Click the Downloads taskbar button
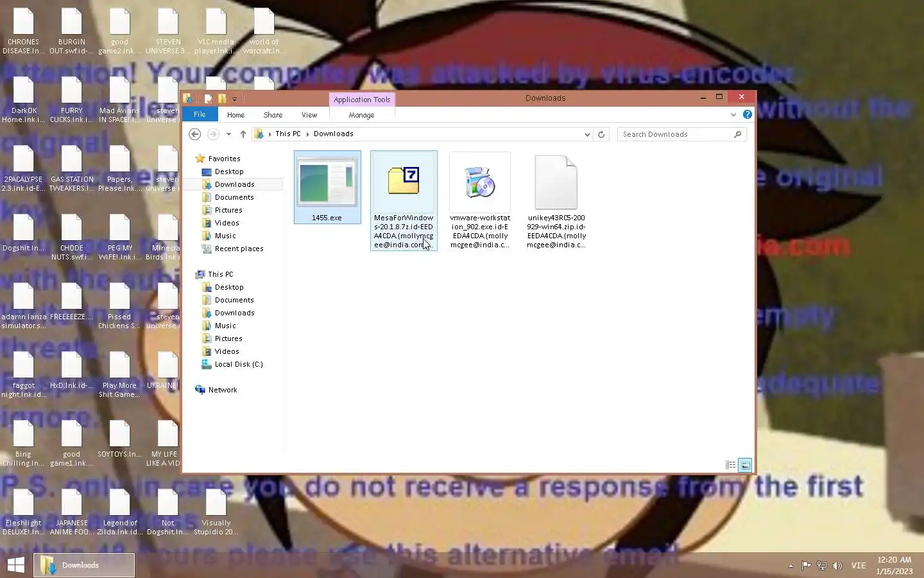This screenshot has height=578, width=924. click(x=84, y=565)
